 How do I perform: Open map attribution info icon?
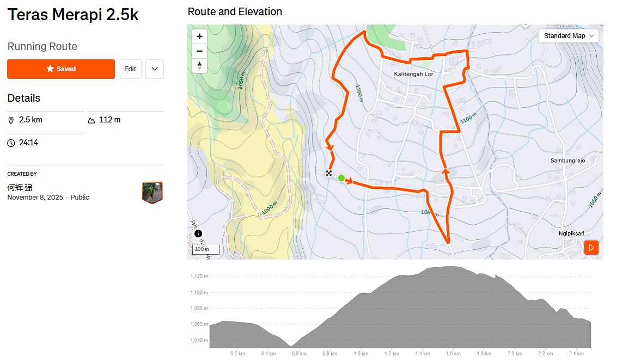pos(198,233)
